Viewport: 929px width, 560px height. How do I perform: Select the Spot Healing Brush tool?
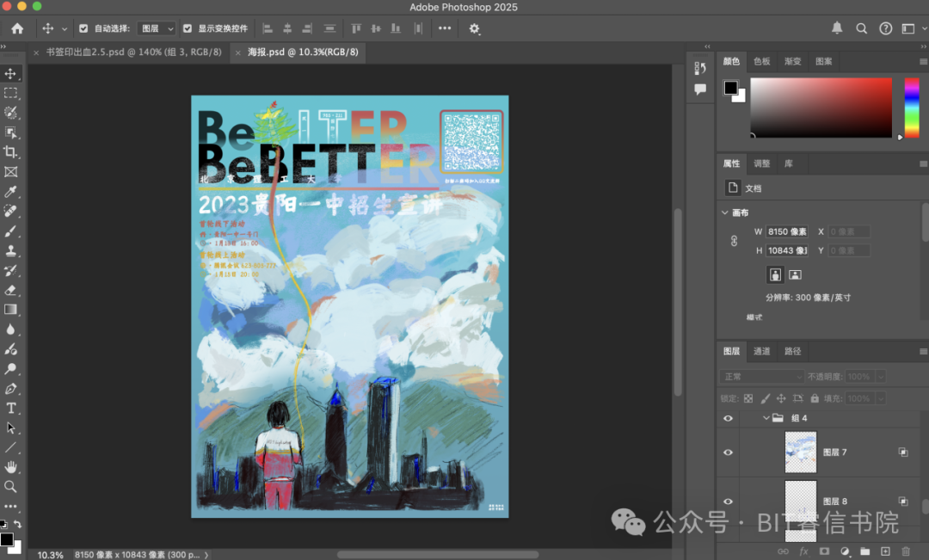[10, 211]
